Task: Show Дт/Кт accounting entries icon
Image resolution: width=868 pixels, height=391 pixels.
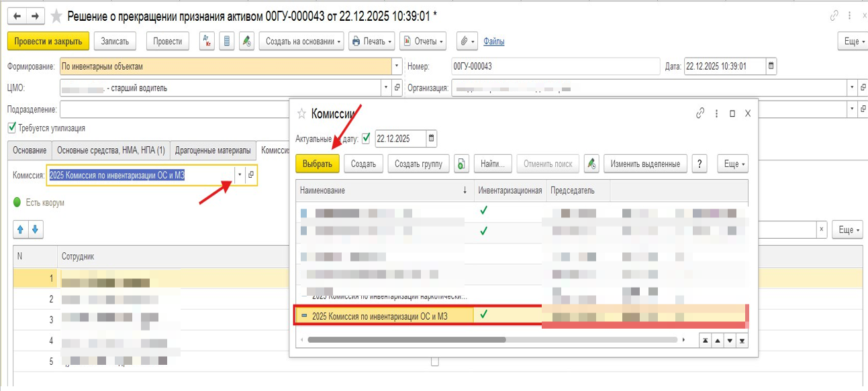Action: (207, 42)
